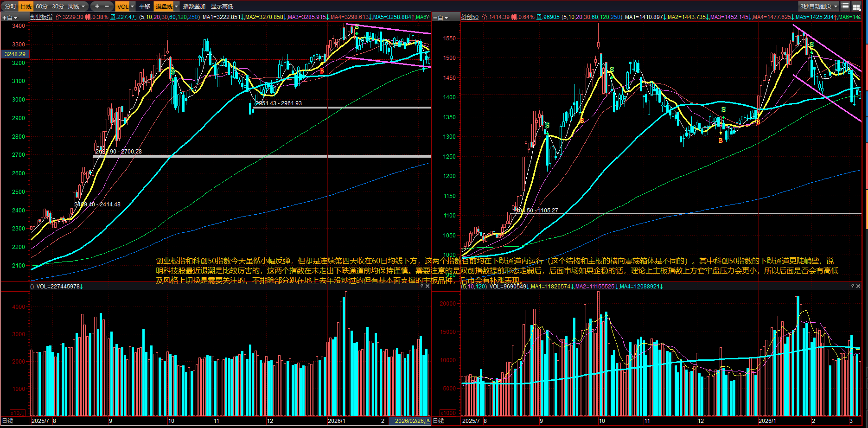Expand the 周线 period dropdown
Screen dimensions: 868x428
pyautogui.click(x=77, y=6)
